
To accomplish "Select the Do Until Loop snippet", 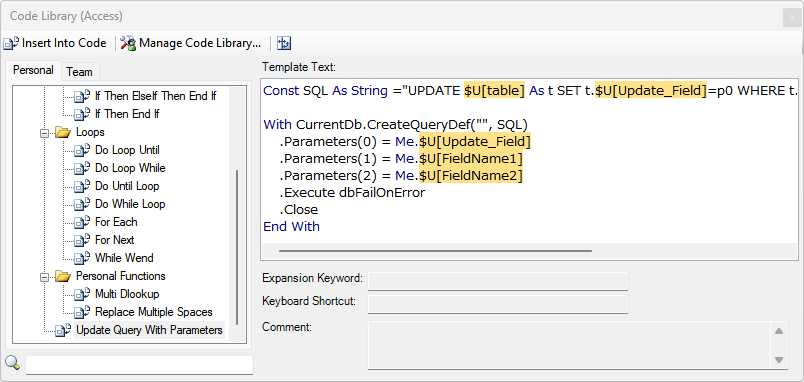I will (127, 186).
